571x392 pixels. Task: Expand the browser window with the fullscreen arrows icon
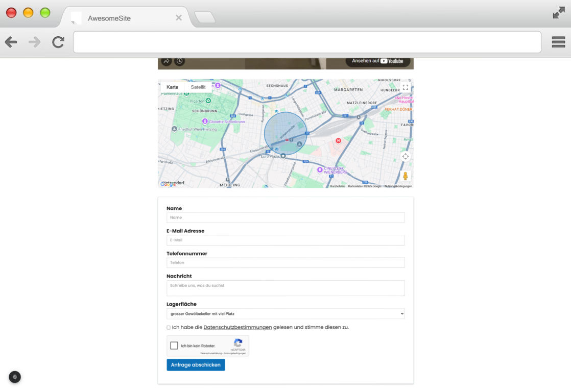point(559,13)
